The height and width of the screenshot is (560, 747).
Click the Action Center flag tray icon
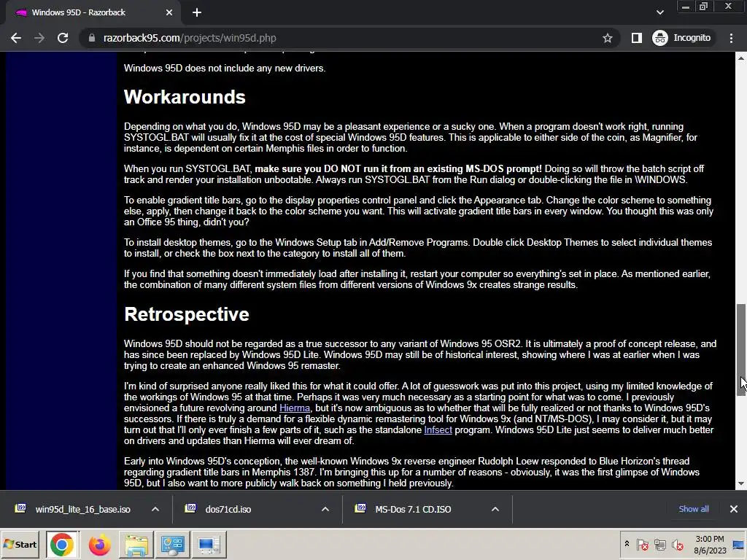[x=643, y=544]
